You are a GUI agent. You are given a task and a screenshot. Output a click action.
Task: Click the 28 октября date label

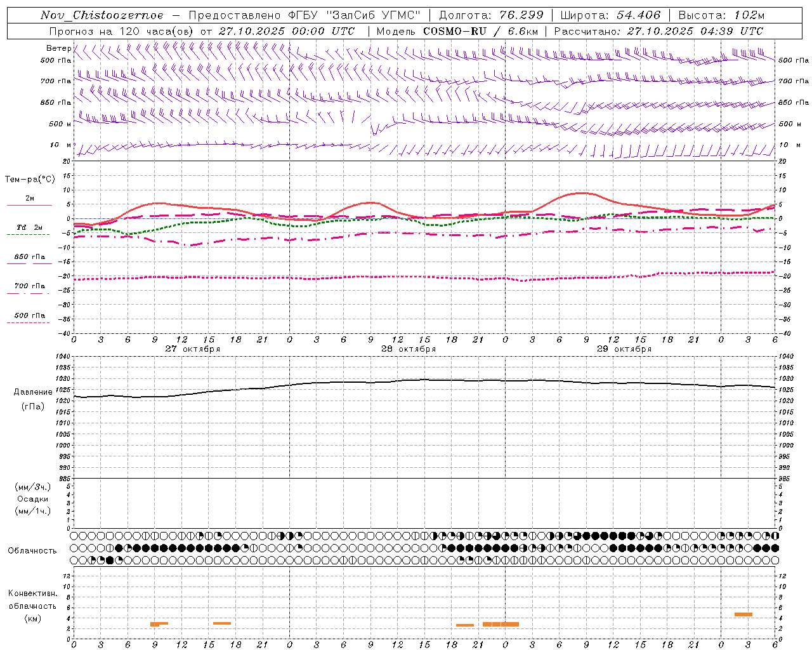(408, 349)
